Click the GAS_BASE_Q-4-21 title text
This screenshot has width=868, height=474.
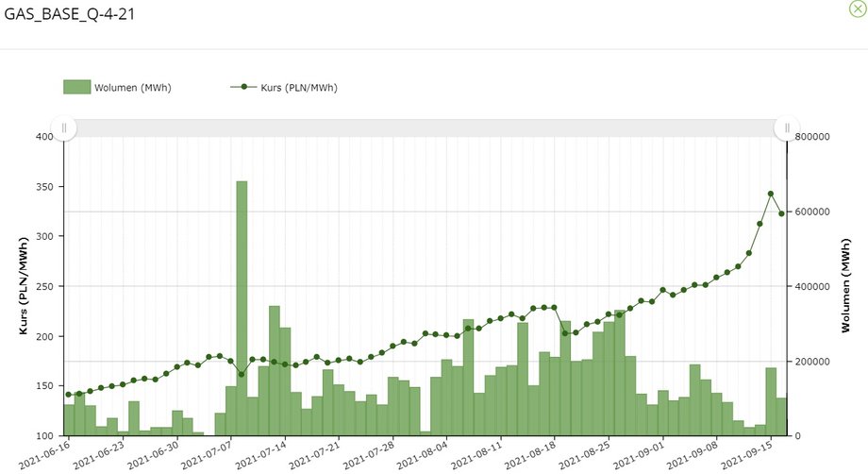click(x=69, y=14)
